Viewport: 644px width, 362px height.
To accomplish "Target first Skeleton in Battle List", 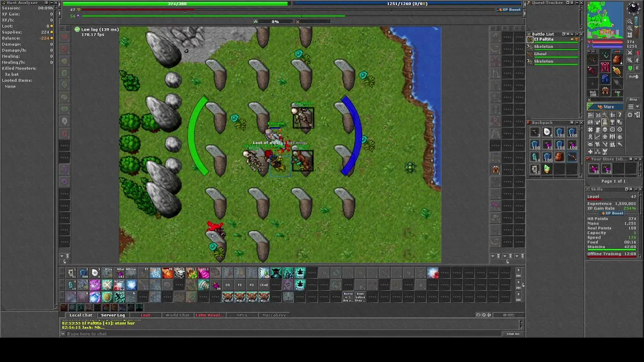I will click(552, 47).
